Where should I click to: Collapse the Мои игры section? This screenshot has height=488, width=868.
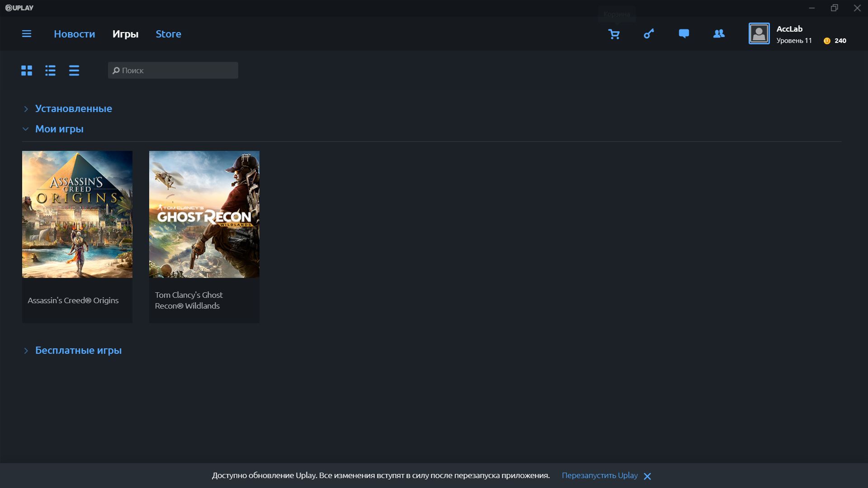click(26, 129)
